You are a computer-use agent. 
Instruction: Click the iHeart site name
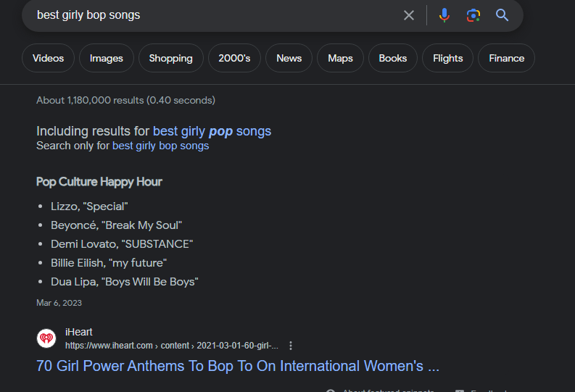click(79, 332)
